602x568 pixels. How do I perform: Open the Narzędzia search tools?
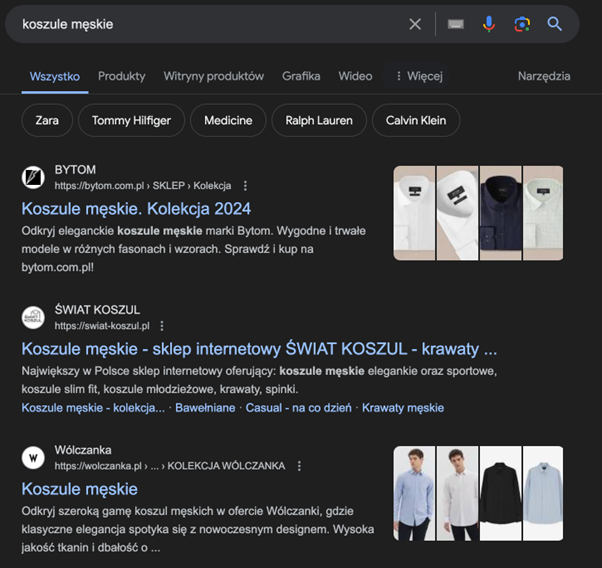pyautogui.click(x=544, y=76)
